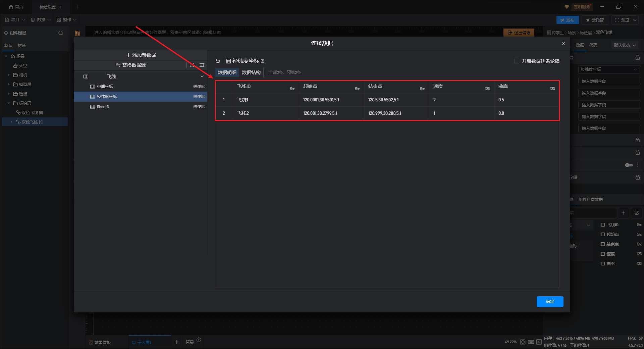Close the 连接数据 dialog
The width and height of the screenshot is (644, 349).
tap(563, 43)
